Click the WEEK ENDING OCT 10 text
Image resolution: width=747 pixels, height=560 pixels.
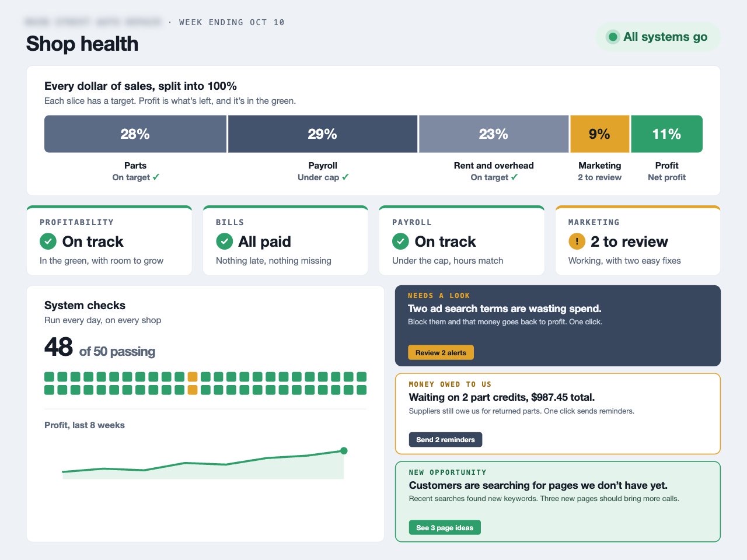[x=232, y=22]
